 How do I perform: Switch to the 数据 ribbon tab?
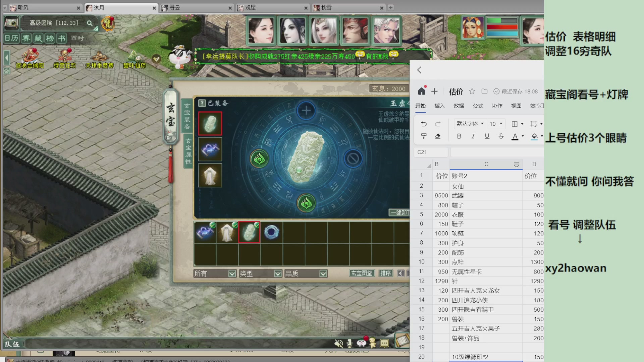pos(459,106)
